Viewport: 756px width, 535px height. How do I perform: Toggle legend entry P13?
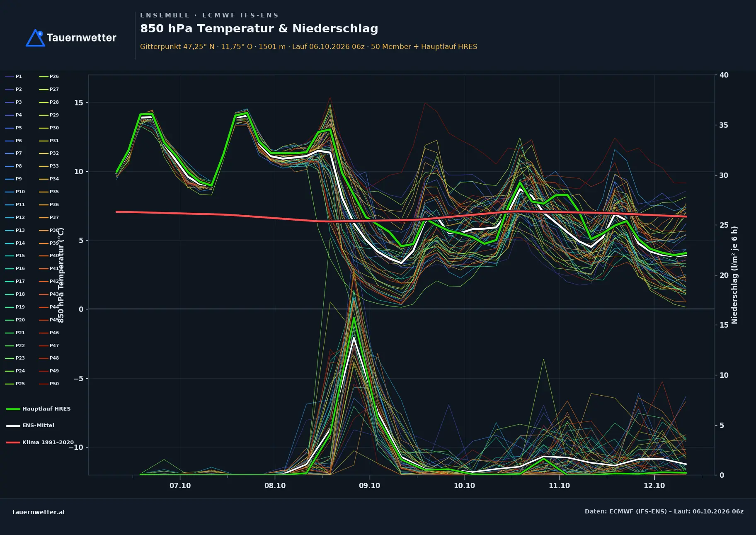15,231
